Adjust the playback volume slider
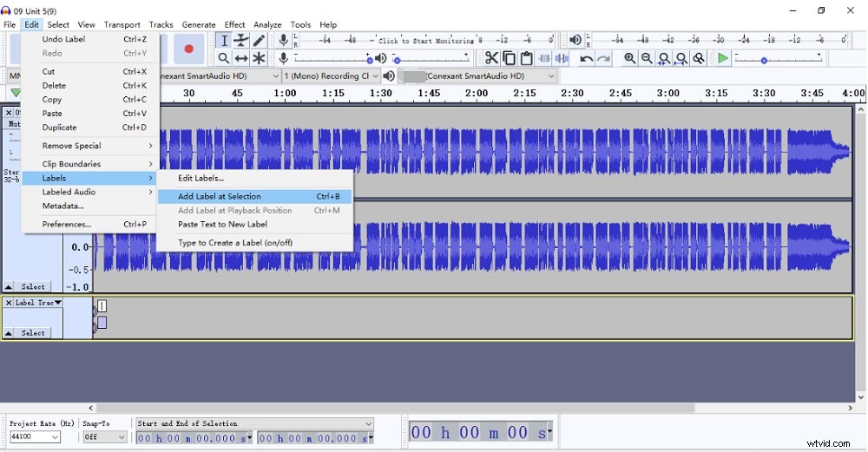This screenshot has width=868, height=452. [431, 58]
